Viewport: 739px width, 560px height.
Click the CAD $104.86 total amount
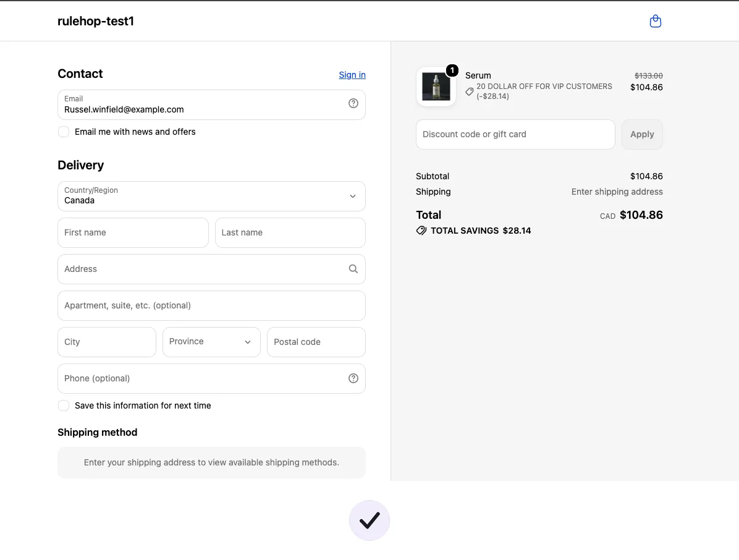pyautogui.click(x=631, y=215)
